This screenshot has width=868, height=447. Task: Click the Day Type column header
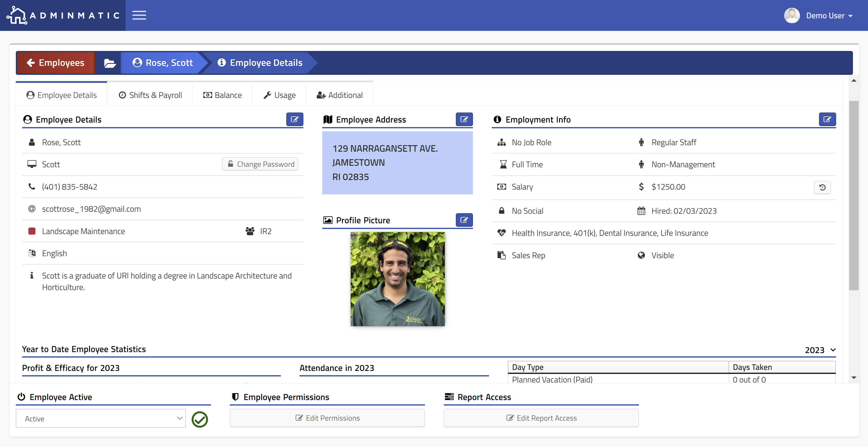pyautogui.click(x=618, y=367)
